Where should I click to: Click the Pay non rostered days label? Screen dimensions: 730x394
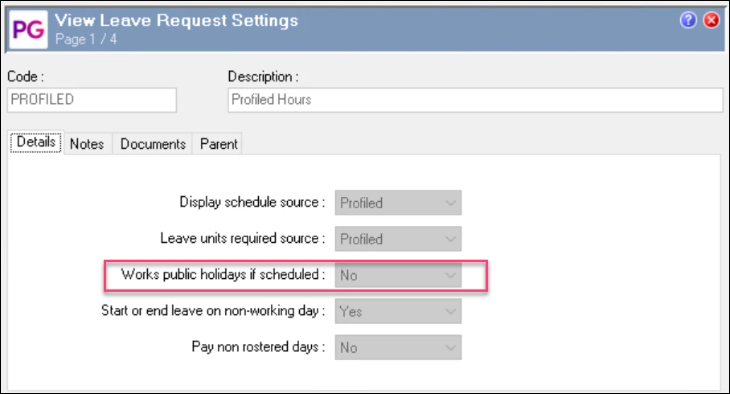point(258,347)
